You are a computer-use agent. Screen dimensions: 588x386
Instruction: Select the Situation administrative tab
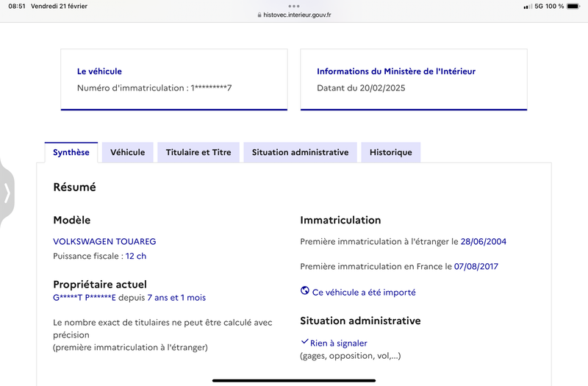click(x=300, y=152)
